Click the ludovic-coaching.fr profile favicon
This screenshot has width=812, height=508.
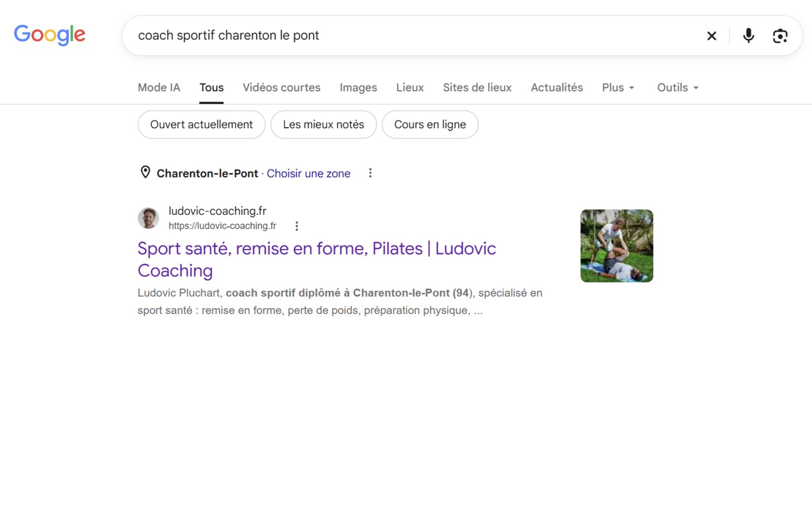pos(148,218)
